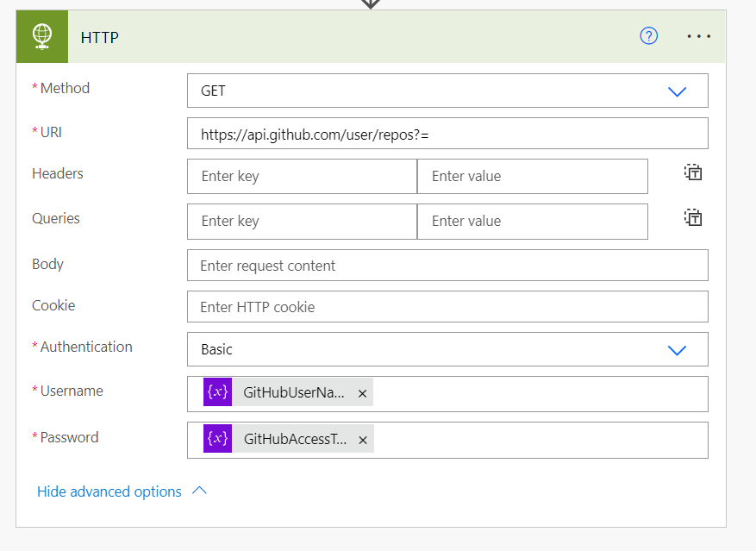Click the Hide advanced options link
Viewport: 756px width, 551px height.
click(x=109, y=492)
